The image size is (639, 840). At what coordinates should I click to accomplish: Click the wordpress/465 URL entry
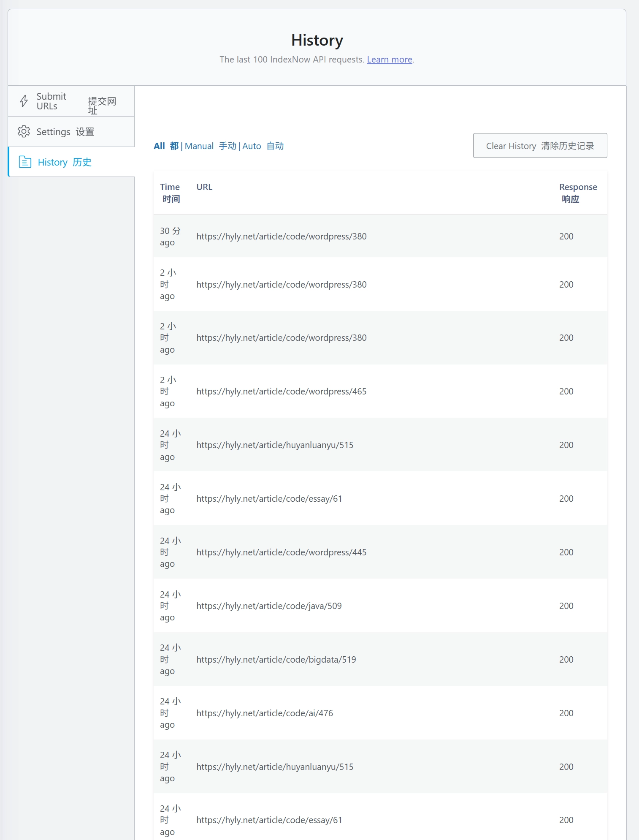click(282, 391)
